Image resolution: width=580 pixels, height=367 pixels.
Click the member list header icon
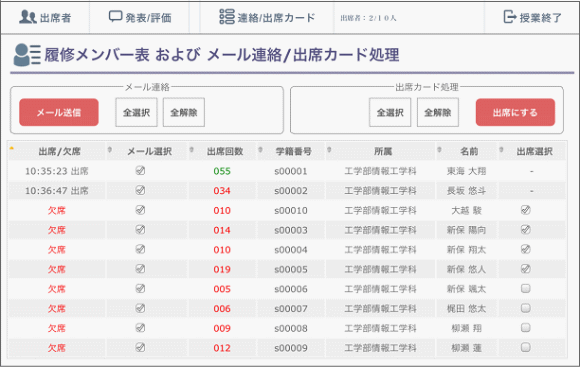27,55
